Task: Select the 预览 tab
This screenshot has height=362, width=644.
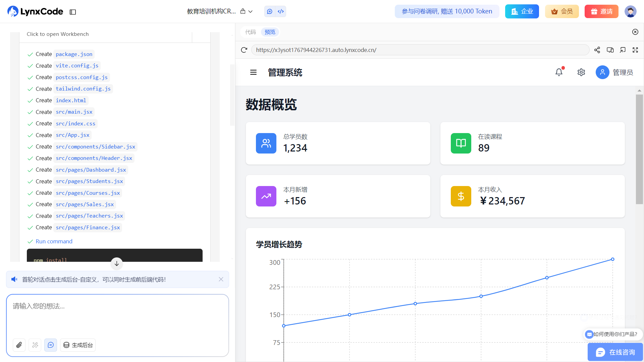Action: pyautogui.click(x=270, y=32)
